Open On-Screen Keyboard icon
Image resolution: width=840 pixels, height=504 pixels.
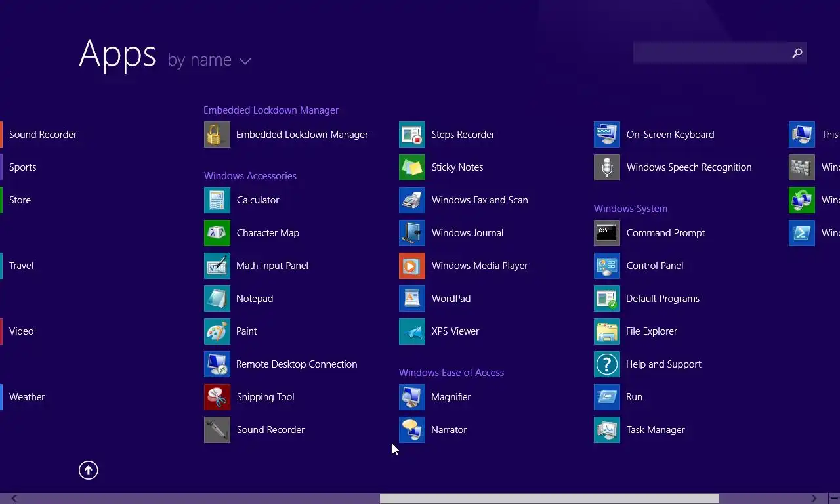pyautogui.click(x=607, y=135)
